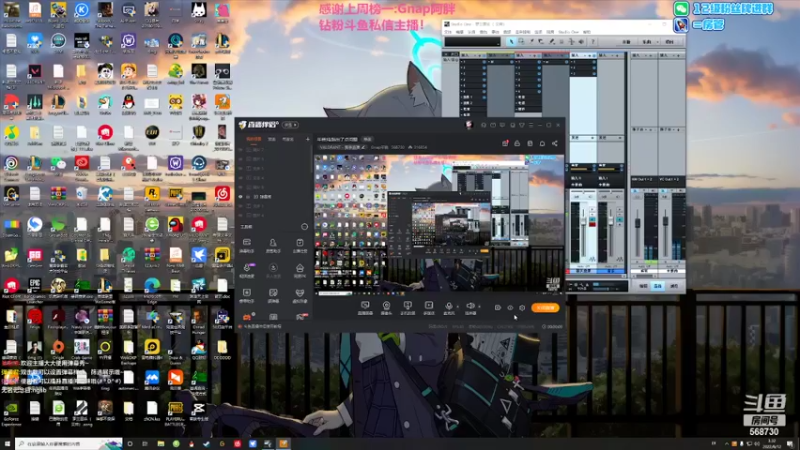Click the Windows Start button
This screenshot has height=450, width=800.
tap(7, 444)
